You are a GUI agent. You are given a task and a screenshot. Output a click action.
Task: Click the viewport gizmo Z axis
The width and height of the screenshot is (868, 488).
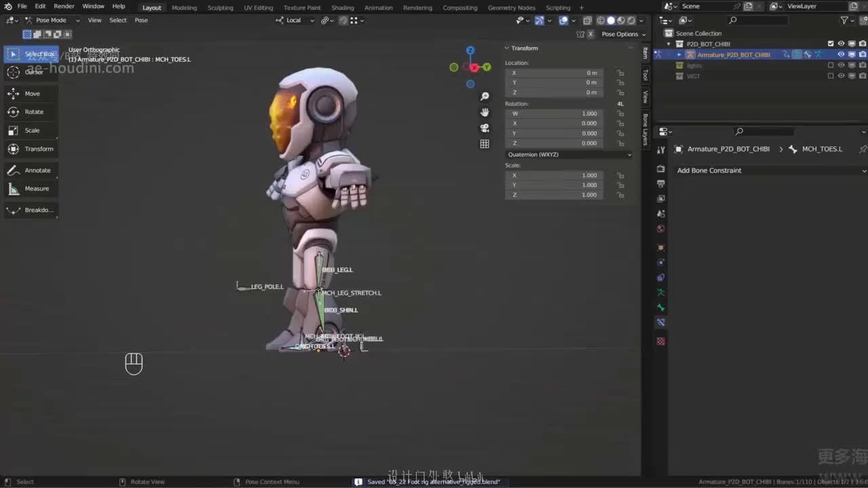pos(470,51)
